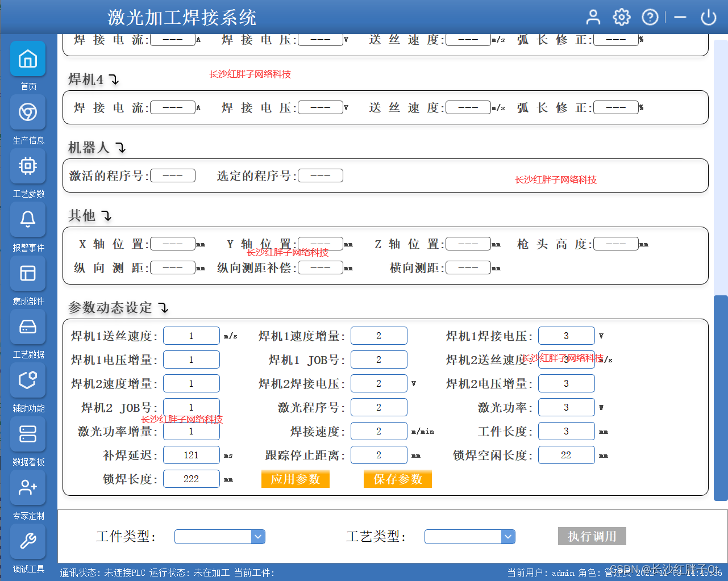Edit 焊机2焊接电压 input field
Screen dimensions: 728x581
(x=379, y=383)
